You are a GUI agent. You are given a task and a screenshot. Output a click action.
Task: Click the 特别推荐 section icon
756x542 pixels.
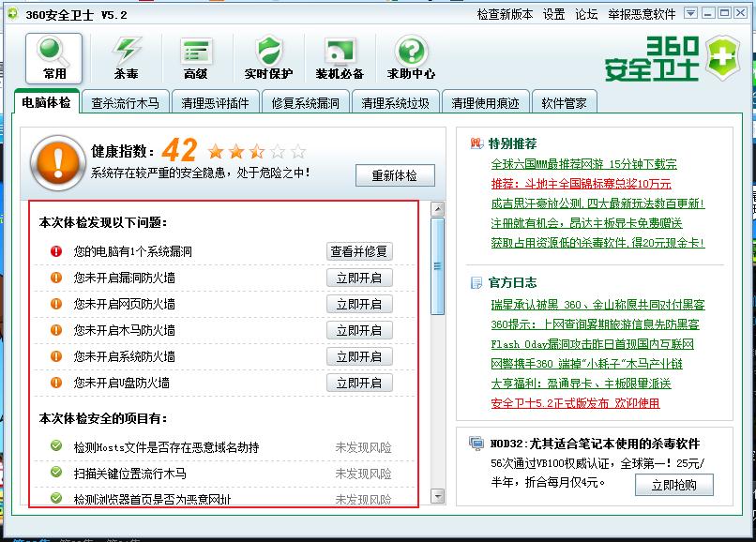pos(476,143)
